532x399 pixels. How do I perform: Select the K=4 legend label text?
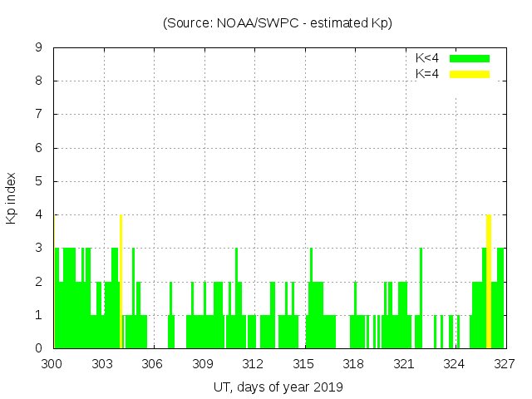click(427, 74)
